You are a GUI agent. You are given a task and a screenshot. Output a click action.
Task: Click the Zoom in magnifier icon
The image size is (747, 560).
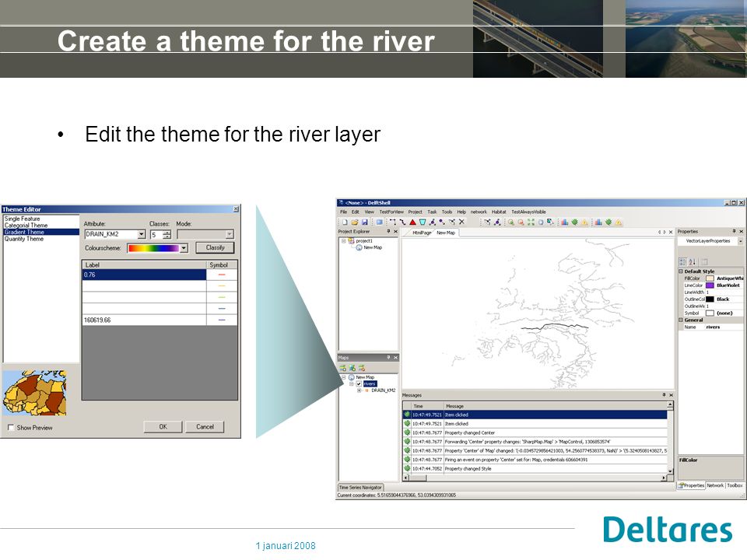point(510,222)
